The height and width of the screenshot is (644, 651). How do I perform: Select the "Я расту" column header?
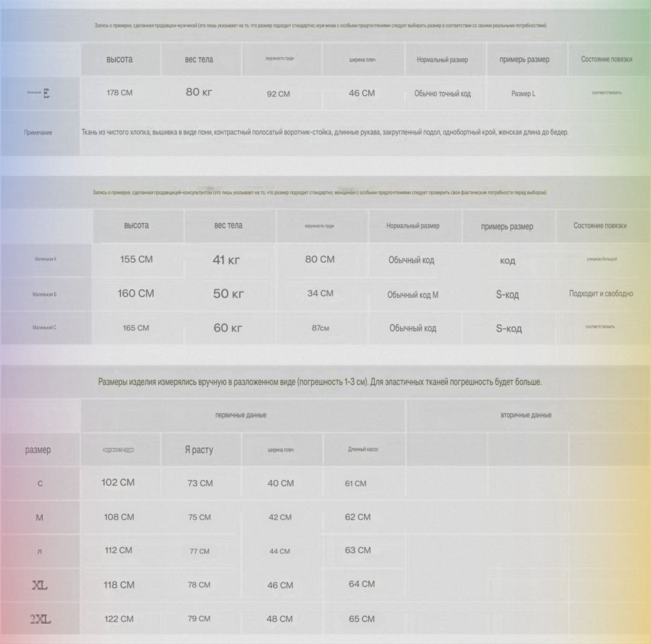(199, 450)
